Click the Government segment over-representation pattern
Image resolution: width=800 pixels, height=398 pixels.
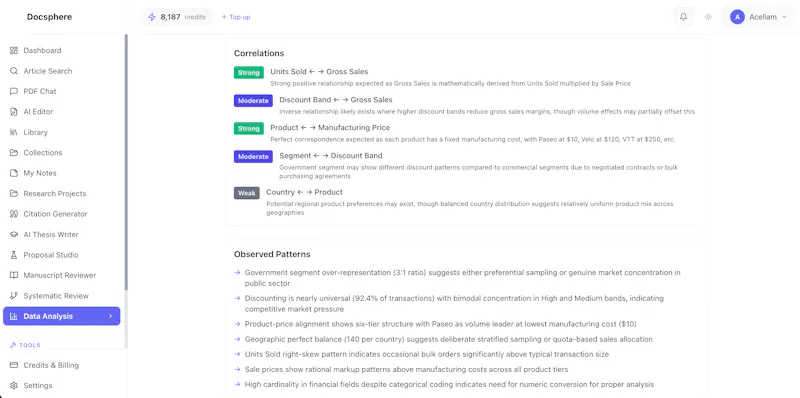462,278
